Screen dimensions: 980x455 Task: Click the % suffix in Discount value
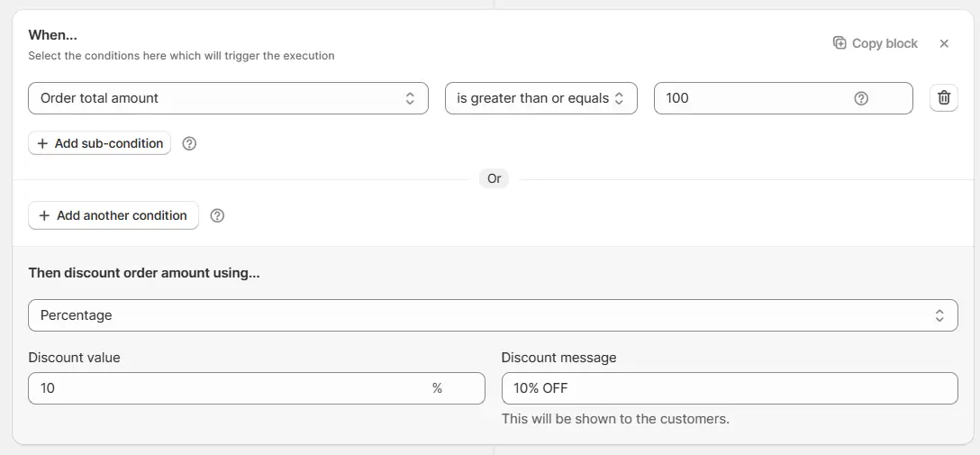click(437, 388)
